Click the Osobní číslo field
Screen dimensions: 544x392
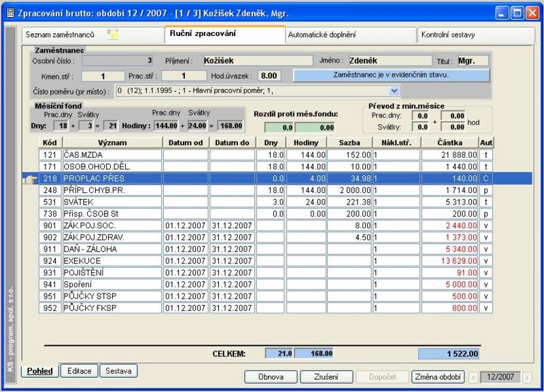click(118, 60)
